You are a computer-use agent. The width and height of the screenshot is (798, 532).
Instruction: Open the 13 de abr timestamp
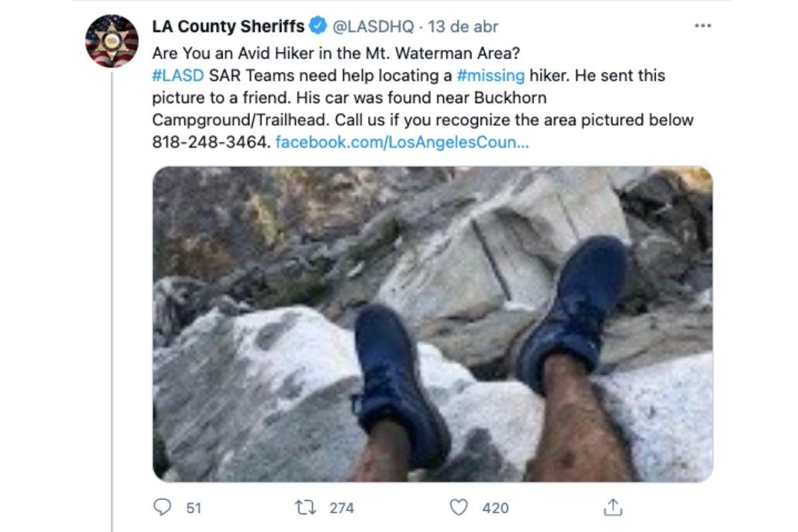463,27
